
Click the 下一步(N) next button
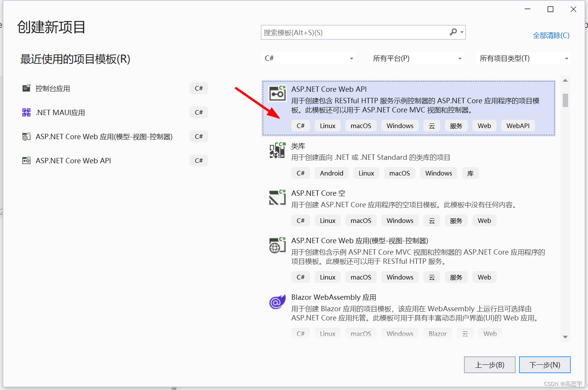pyautogui.click(x=545, y=365)
